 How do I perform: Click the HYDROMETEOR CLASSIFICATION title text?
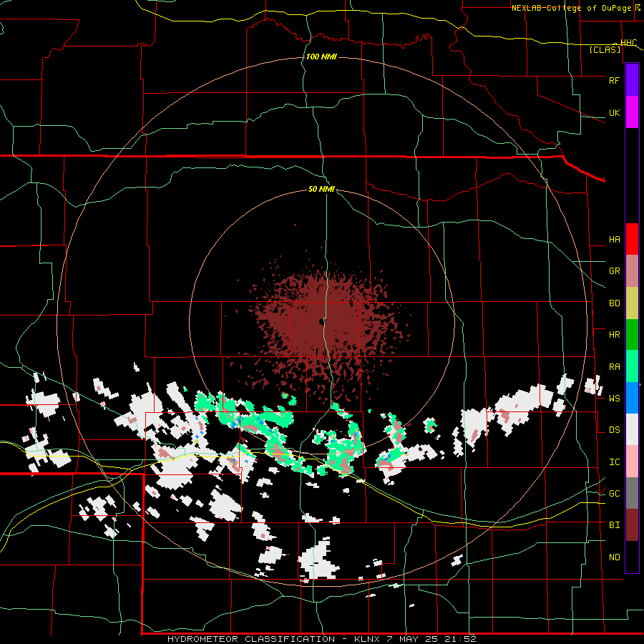(251, 639)
